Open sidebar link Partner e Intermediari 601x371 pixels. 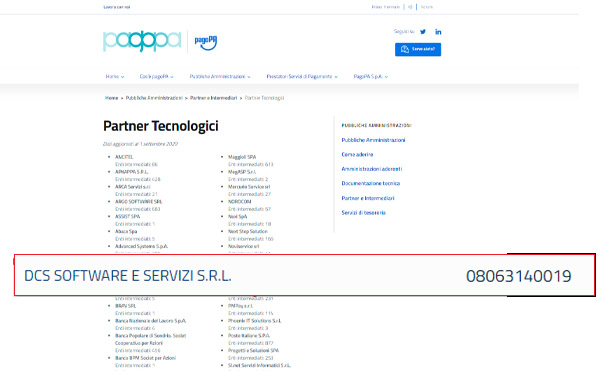(368, 198)
